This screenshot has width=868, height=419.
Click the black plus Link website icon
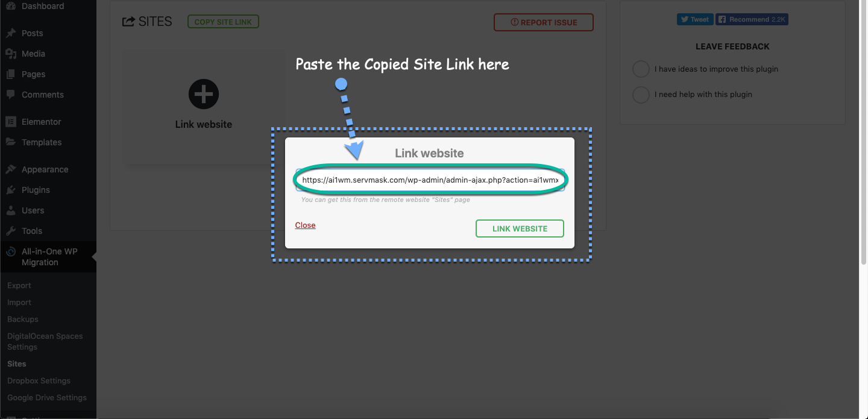pyautogui.click(x=204, y=94)
